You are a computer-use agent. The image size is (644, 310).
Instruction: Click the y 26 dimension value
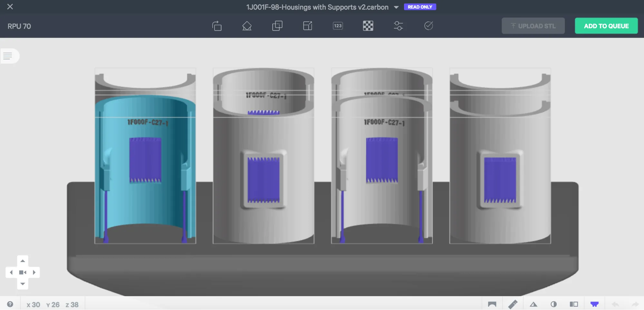[x=53, y=305]
